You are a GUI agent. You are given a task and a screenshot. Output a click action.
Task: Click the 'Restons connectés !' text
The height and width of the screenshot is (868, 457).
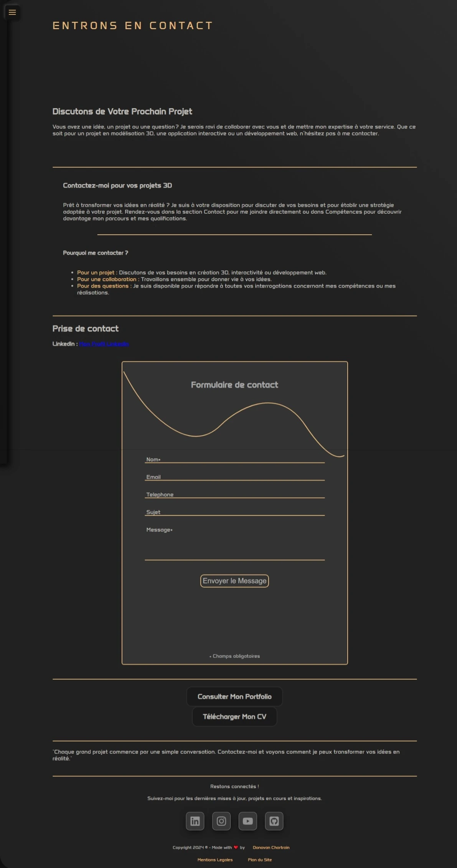234,786
